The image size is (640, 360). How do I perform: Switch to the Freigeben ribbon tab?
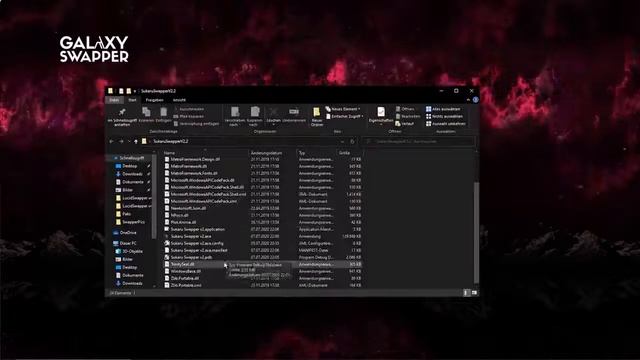[155, 100]
